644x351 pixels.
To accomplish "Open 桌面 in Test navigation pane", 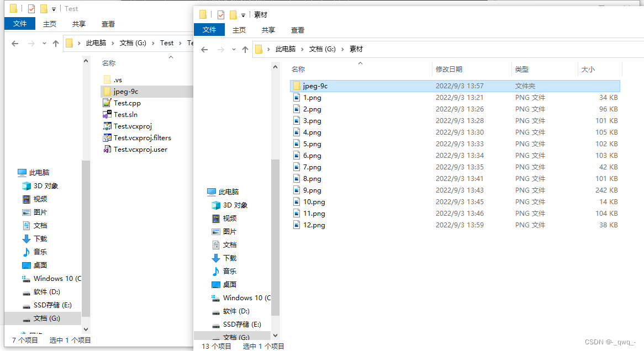I will coord(35,265).
